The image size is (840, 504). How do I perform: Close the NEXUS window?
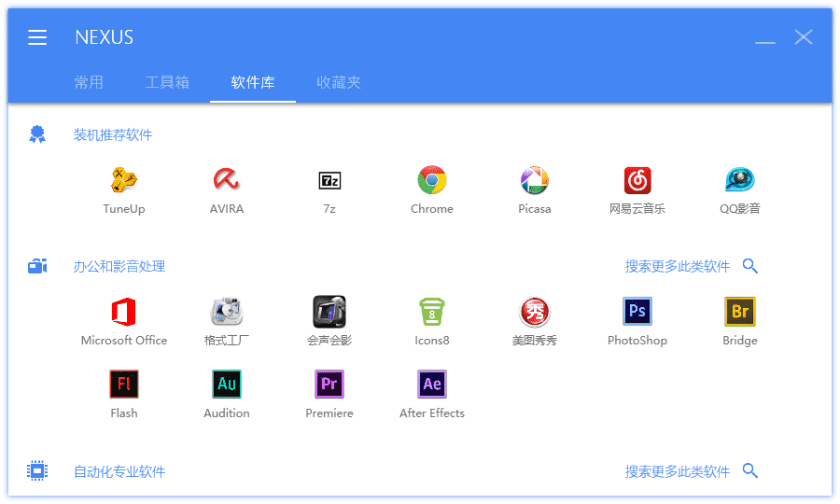804,37
